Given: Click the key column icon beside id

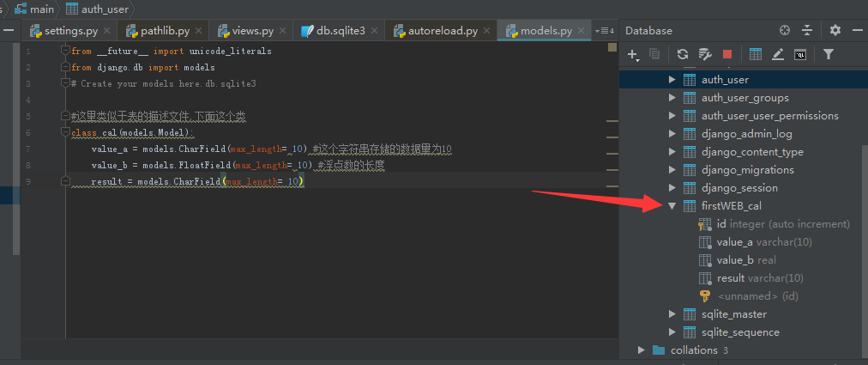Looking at the screenshot, I should point(705,224).
